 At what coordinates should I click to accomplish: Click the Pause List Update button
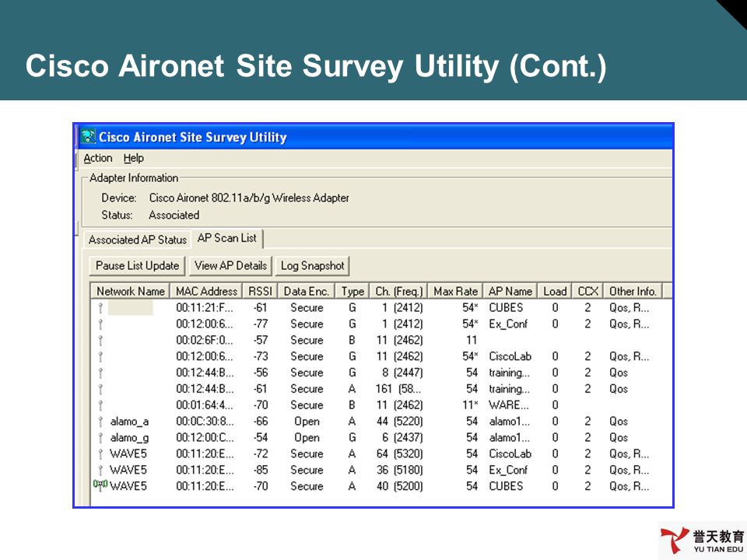137,266
